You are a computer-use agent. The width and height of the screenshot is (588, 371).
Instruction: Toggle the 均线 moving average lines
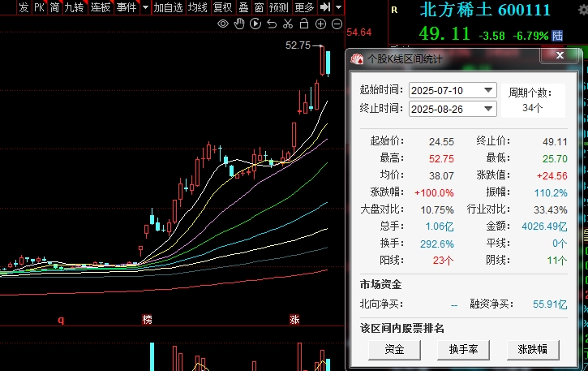pos(197,7)
